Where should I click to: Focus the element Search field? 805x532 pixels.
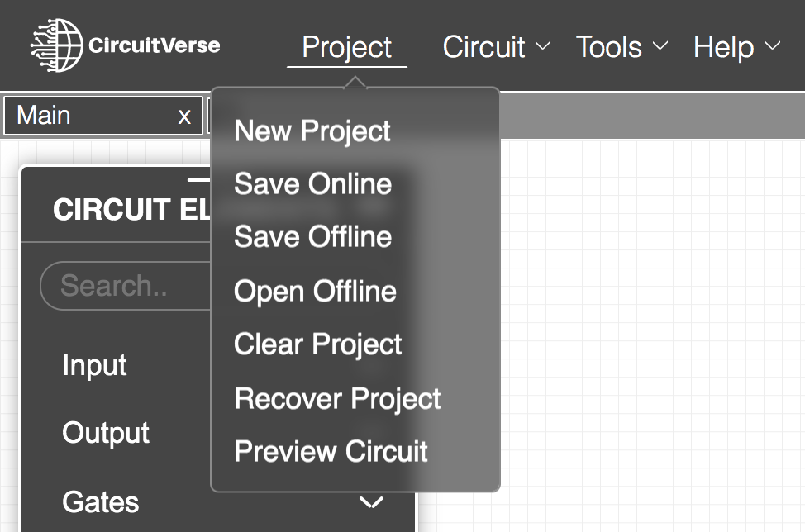(x=124, y=286)
